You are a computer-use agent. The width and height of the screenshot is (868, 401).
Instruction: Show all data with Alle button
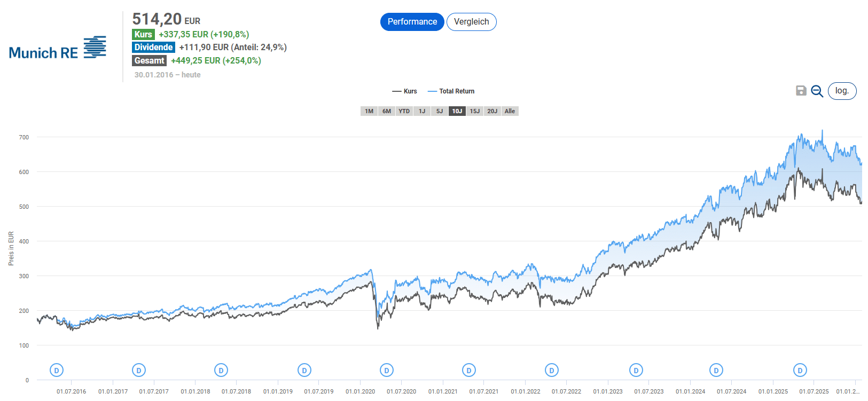[510, 111]
